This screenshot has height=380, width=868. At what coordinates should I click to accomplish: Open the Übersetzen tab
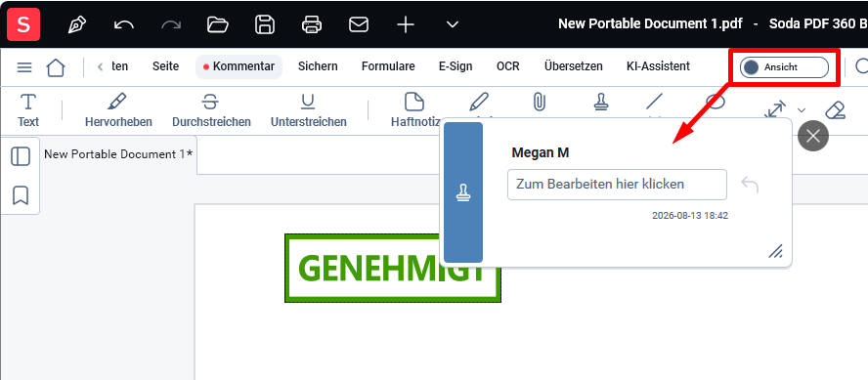pos(574,66)
